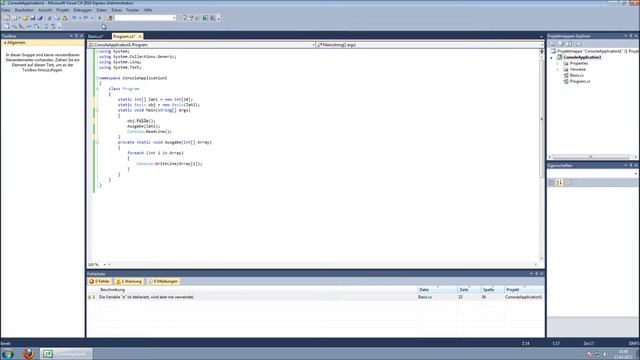Open the Main(string[] args) member dropdown
The width and height of the screenshot is (640, 360).
pos(542,45)
